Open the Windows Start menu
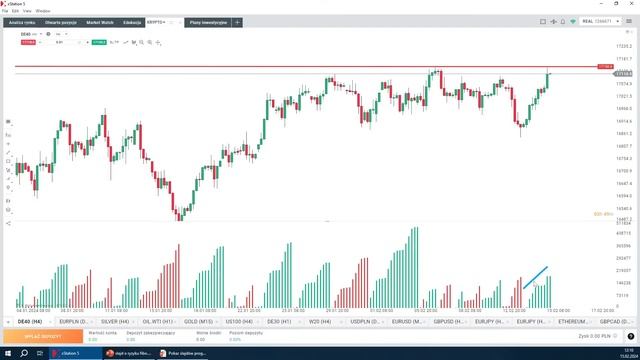This screenshot has width=640, height=360. point(8,353)
